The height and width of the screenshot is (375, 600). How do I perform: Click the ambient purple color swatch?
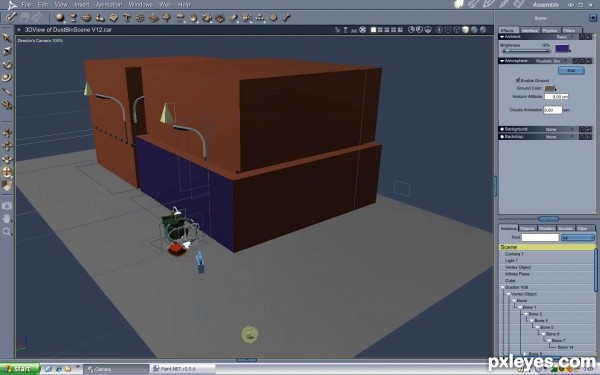[x=562, y=49]
